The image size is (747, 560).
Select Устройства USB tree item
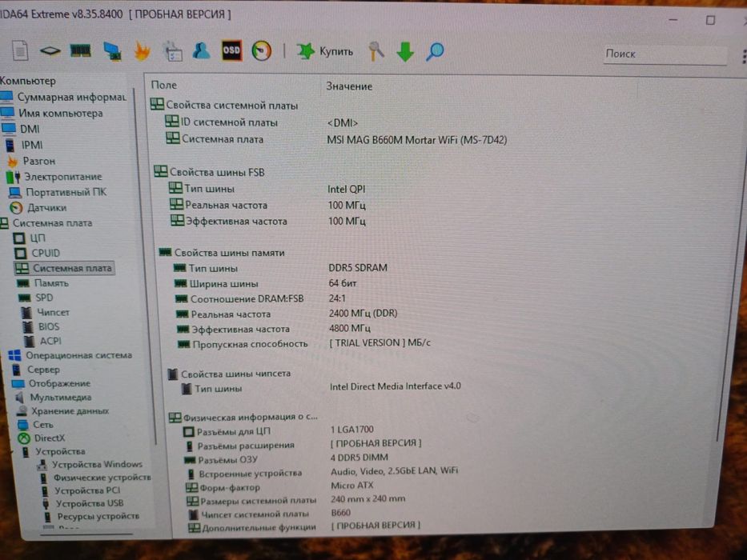[82, 503]
